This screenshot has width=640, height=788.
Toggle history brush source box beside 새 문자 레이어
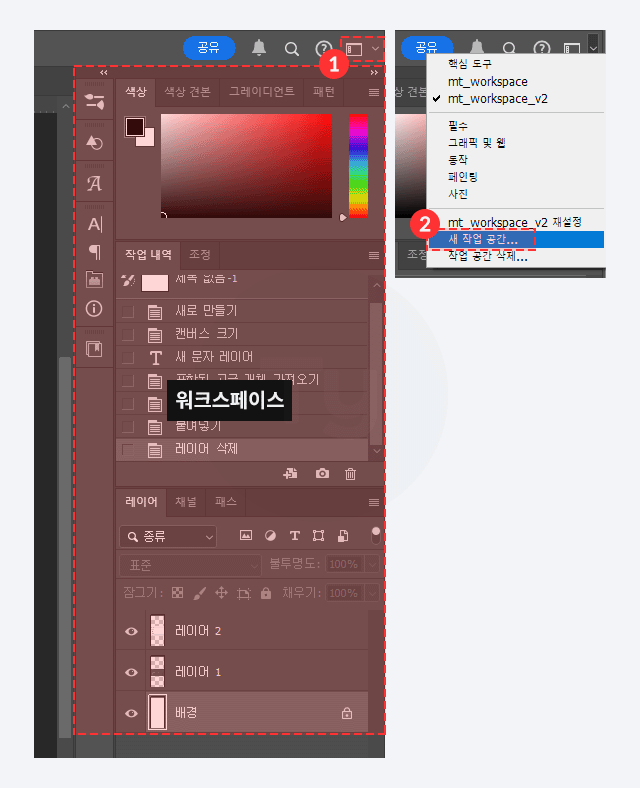[128, 358]
